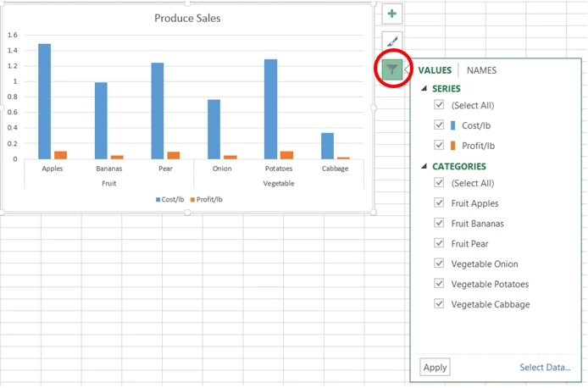
Task: Click the Cost/lb legend entry in chart
Action: coord(170,199)
